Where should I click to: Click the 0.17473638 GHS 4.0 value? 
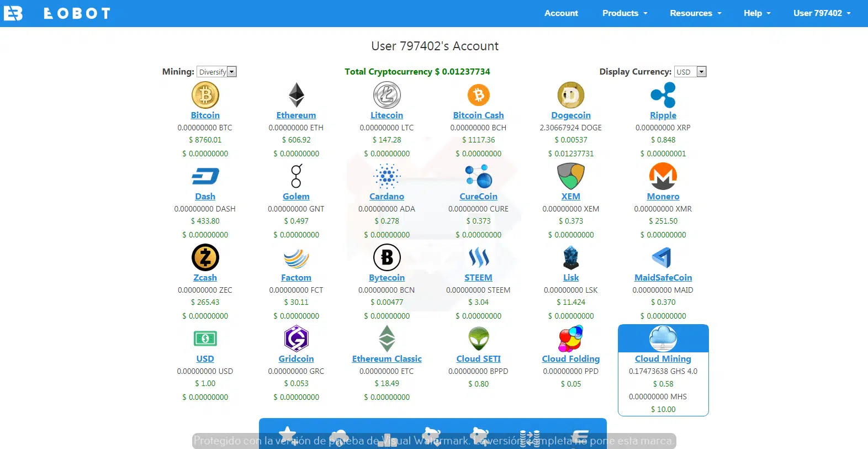click(x=663, y=372)
